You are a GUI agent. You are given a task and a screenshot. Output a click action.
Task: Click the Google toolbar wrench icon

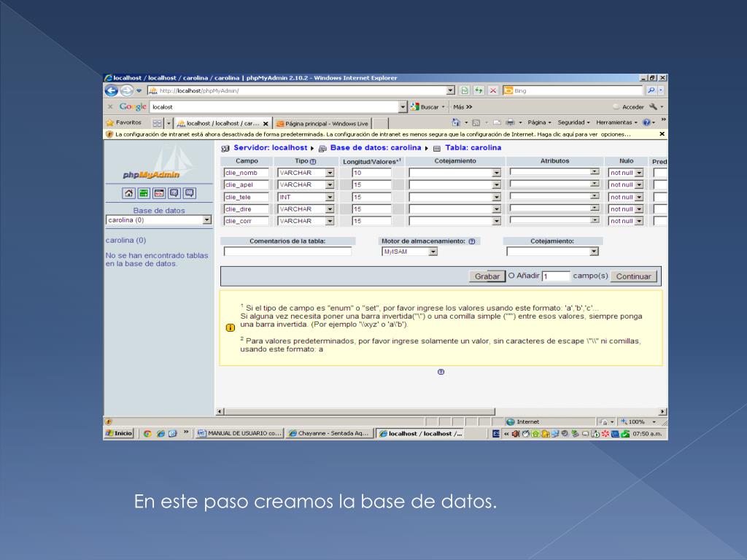point(653,106)
